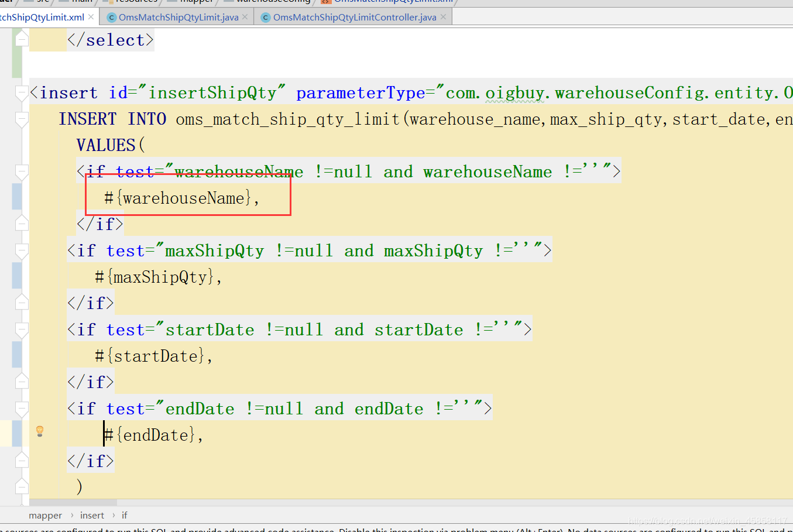Collapse the endDate if-test block

coord(22,409)
